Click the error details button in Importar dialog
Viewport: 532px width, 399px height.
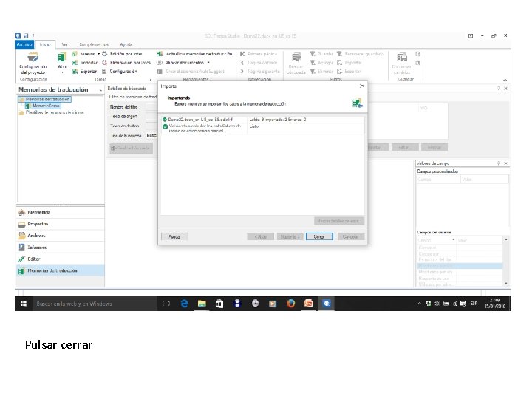339,221
